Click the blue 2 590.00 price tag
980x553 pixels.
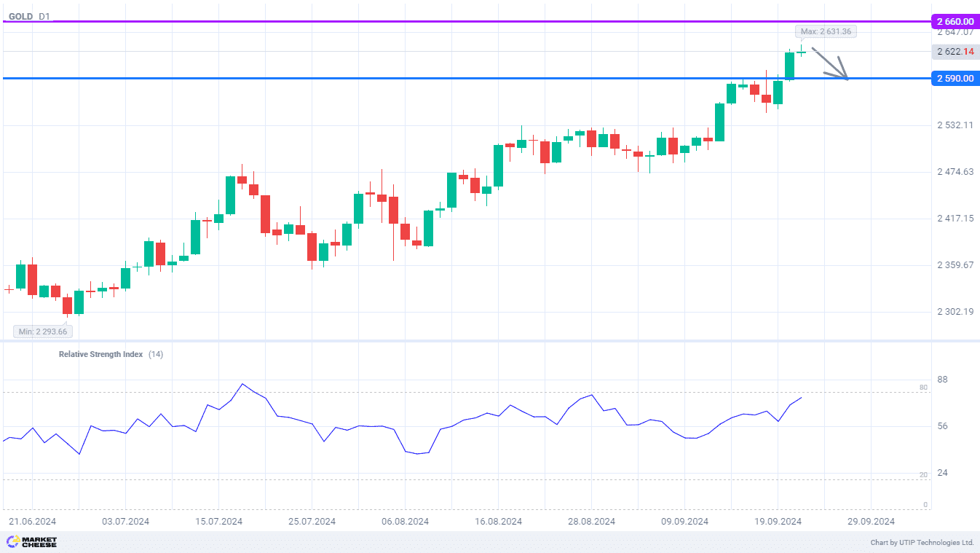point(955,78)
